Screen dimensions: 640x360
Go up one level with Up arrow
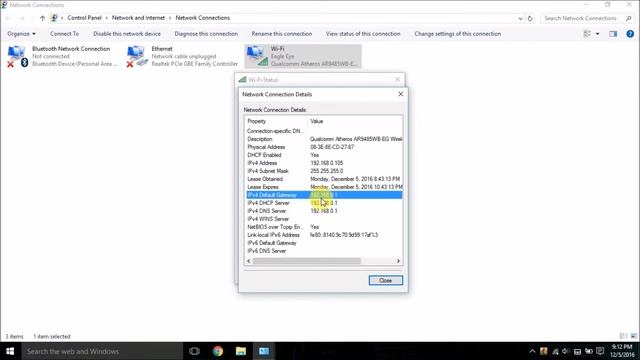point(42,18)
